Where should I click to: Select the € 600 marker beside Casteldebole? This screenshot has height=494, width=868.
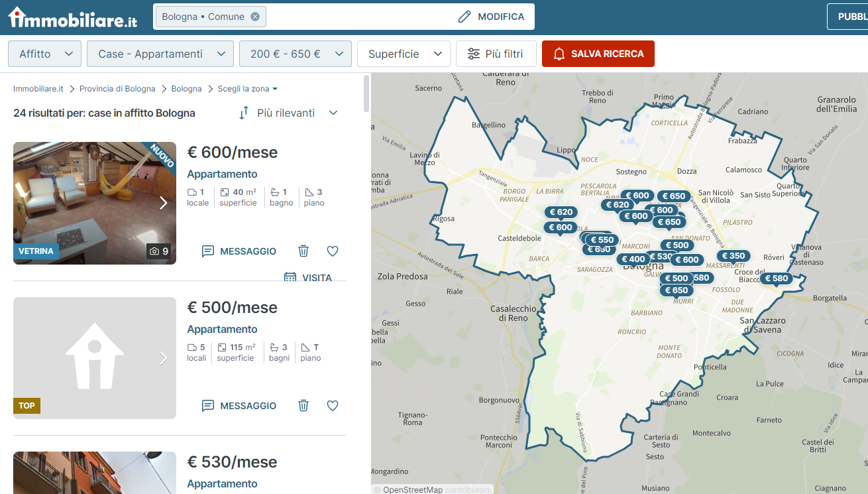click(x=561, y=227)
